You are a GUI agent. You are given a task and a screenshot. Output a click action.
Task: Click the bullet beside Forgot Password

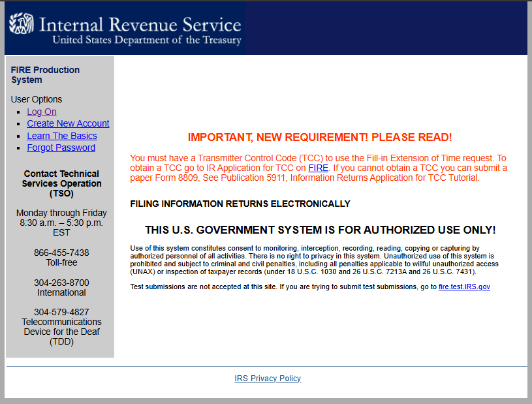click(x=20, y=148)
